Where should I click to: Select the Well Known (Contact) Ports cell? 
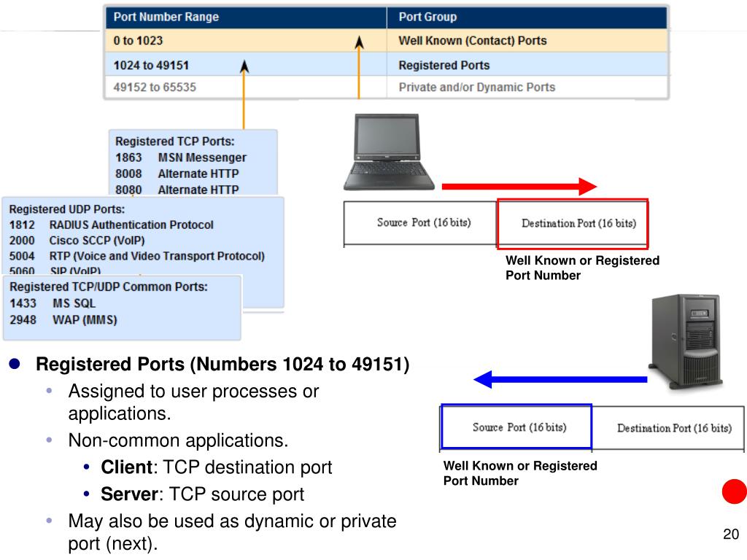[473, 41]
